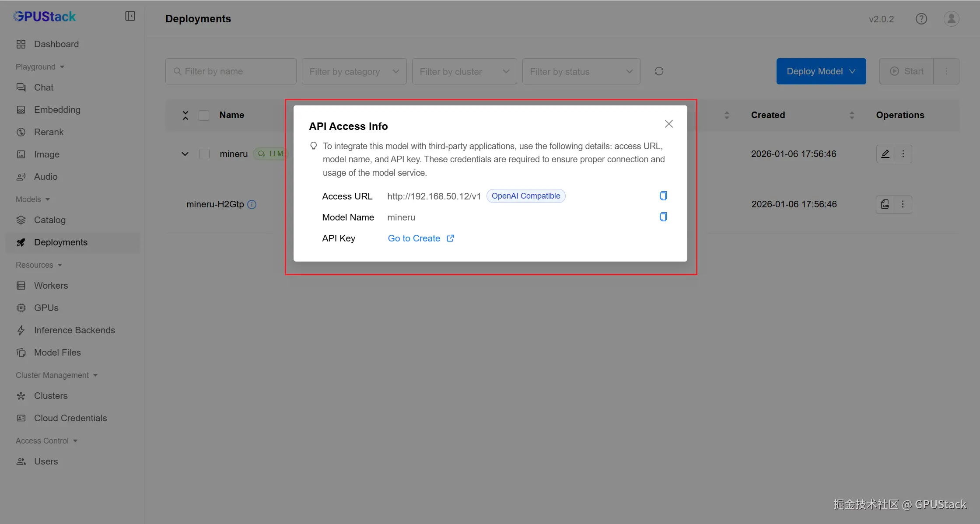Close the API Access Info dialog
This screenshot has height=524, width=980.
(x=668, y=124)
